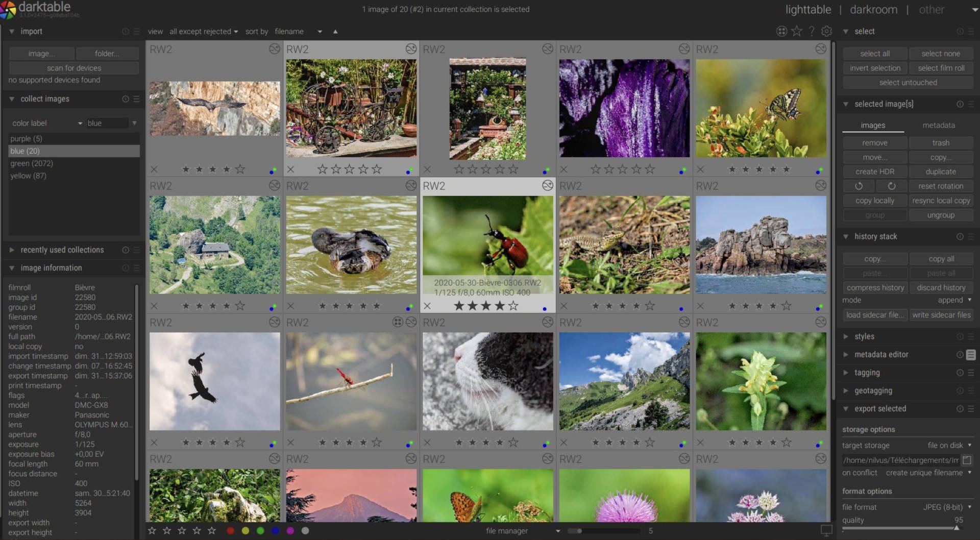
Task: Click the help question mark icon
Action: [812, 31]
